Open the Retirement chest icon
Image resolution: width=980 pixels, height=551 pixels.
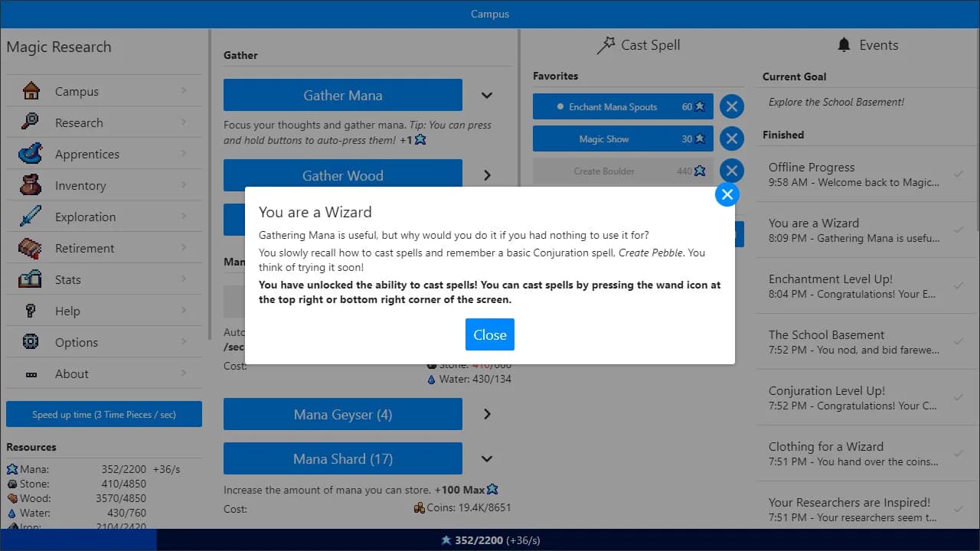pyautogui.click(x=31, y=248)
